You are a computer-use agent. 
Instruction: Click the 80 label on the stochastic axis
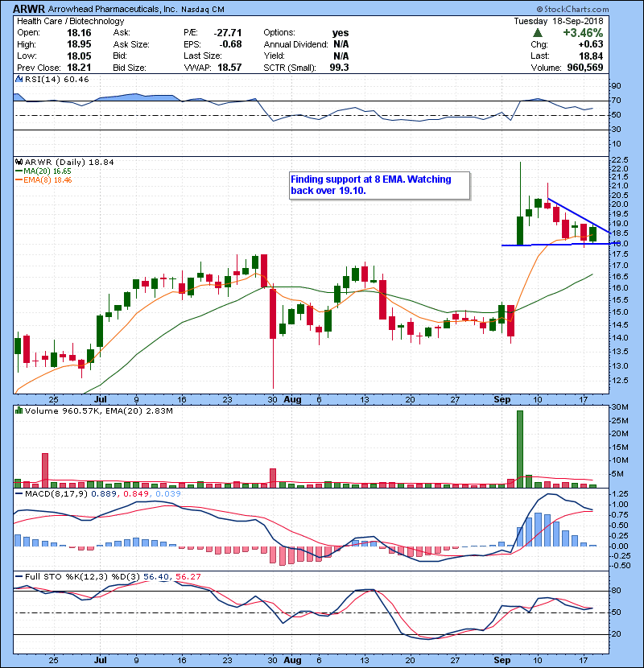click(616, 591)
